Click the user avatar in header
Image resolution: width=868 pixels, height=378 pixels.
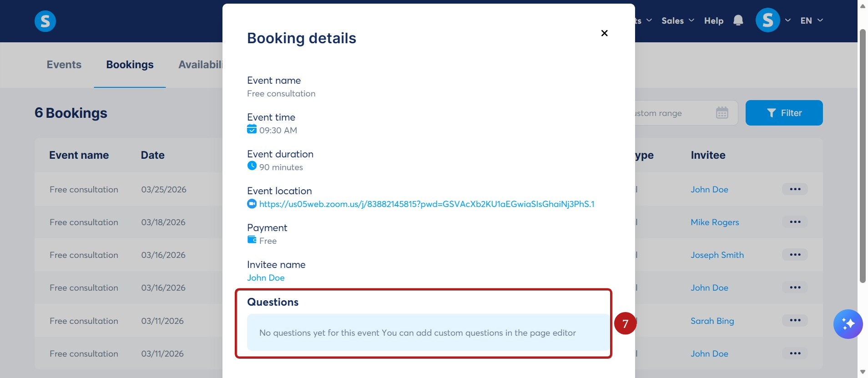(x=767, y=20)
